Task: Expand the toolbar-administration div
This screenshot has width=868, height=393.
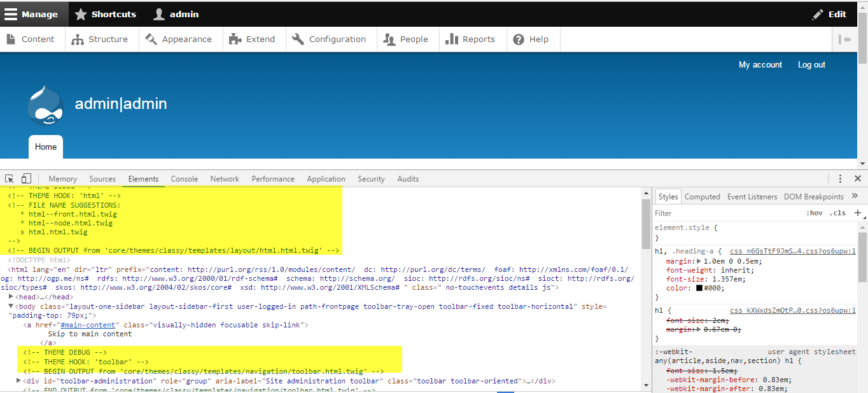Action: pos(18,380)
